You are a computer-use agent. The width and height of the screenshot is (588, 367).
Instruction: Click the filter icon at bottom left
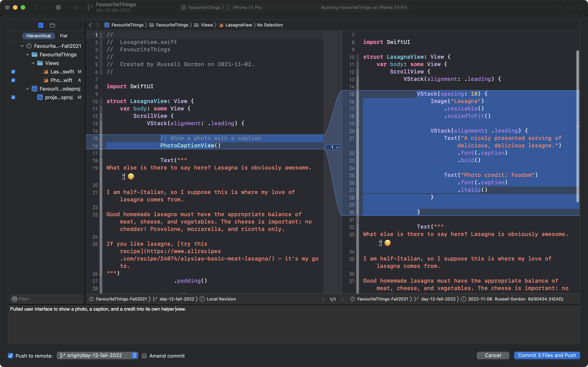(15, 299)
